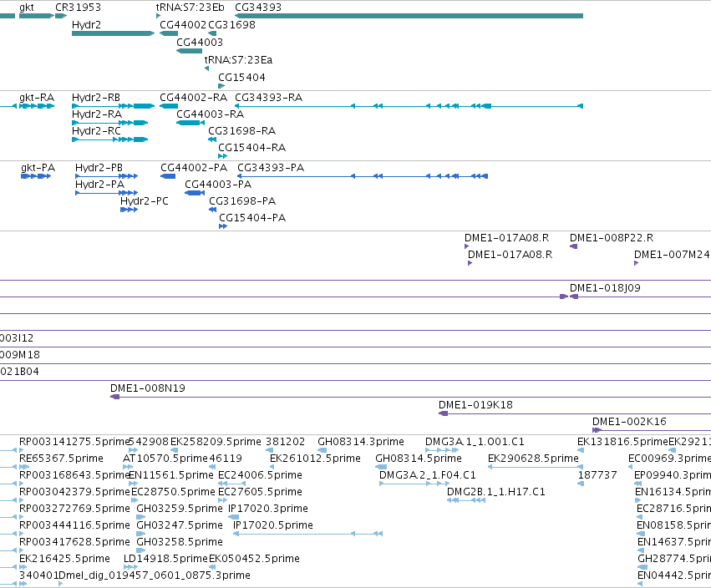The image size is (711, 588).
Task: Select the DME1-019K18 clone
Action: tap(575, 414)
